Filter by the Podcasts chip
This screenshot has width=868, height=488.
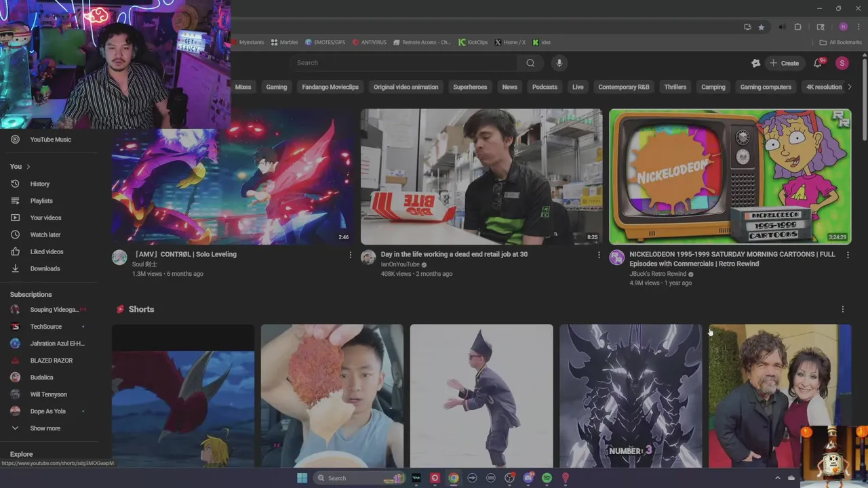point(545,87)
